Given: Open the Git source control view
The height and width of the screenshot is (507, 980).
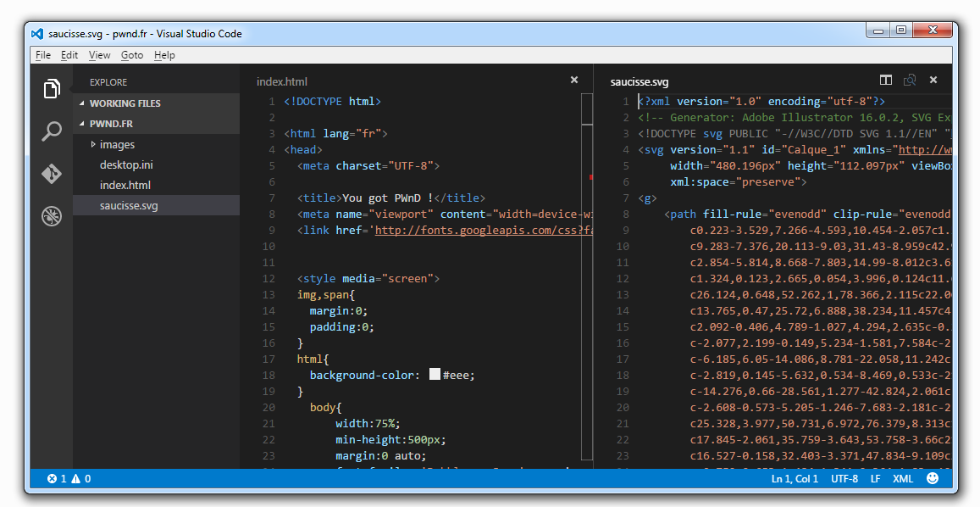Looking at the screenshot, I should (52, 174).
